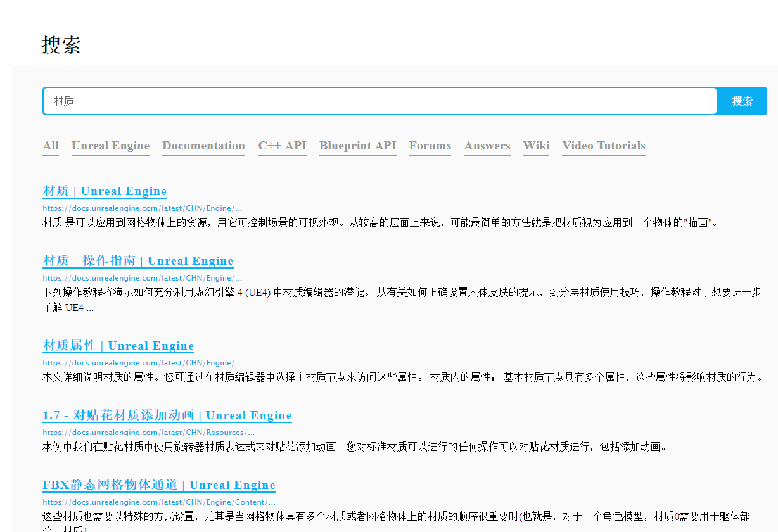This screenshot has width=778, height=532.
Task: Click the URL under the 材质 - 操作指南 result
Action: click(143, 278)
